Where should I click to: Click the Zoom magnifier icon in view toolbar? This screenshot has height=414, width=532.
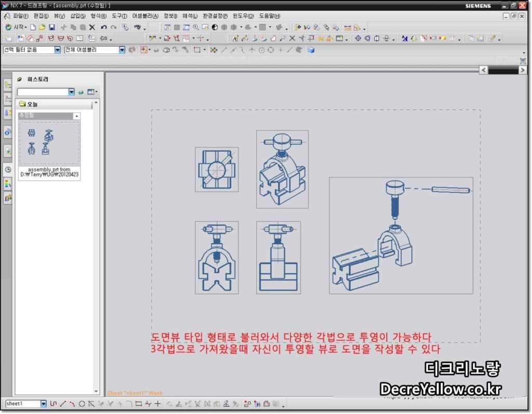click(196, 27)
